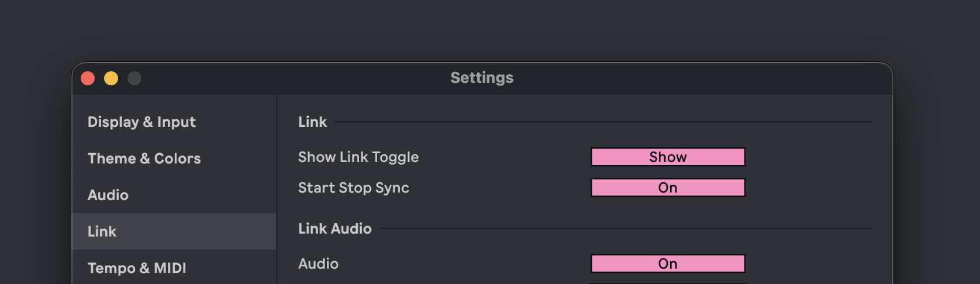The height and width of the screenshot is (284, 980).
Task: Click the greyed-out zoom window button
Action: [134, 78]
